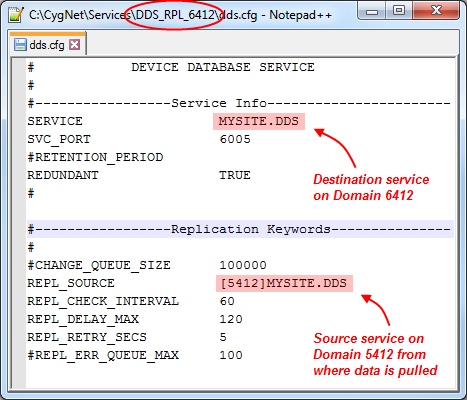Image resolution: width=467 pixels, height=400 pixels.
Task: Click the 5 retry seconds value
Action: 223,337
